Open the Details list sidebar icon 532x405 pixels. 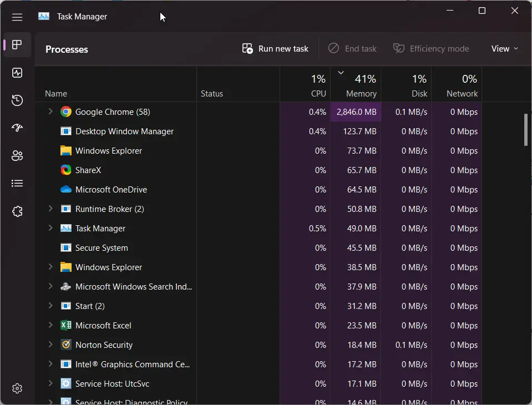click(17, 184)
